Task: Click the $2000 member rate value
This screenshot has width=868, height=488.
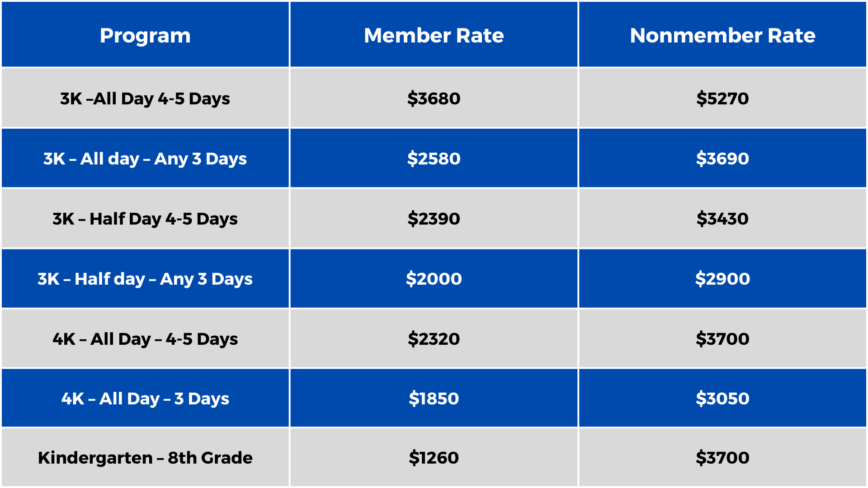Action: 434,279
